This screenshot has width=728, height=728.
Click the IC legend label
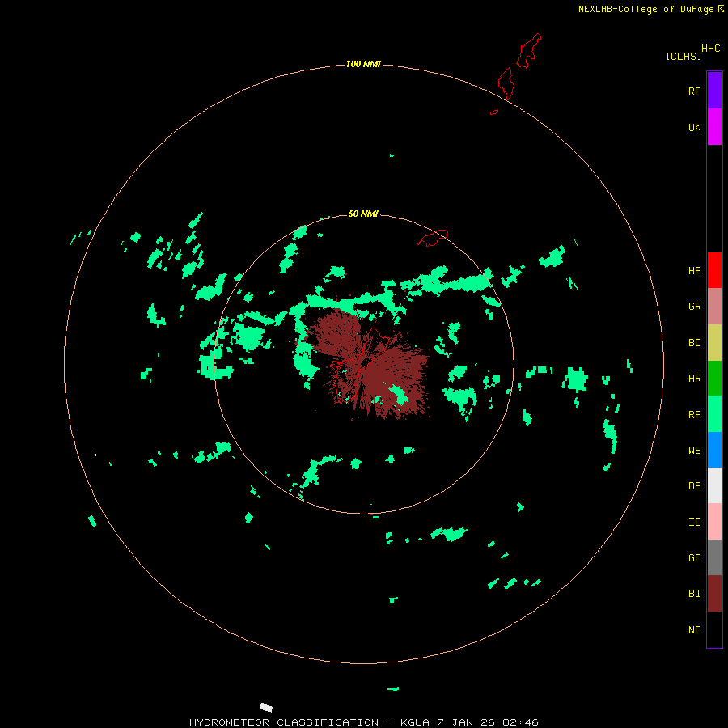click(x=695, y=523)
